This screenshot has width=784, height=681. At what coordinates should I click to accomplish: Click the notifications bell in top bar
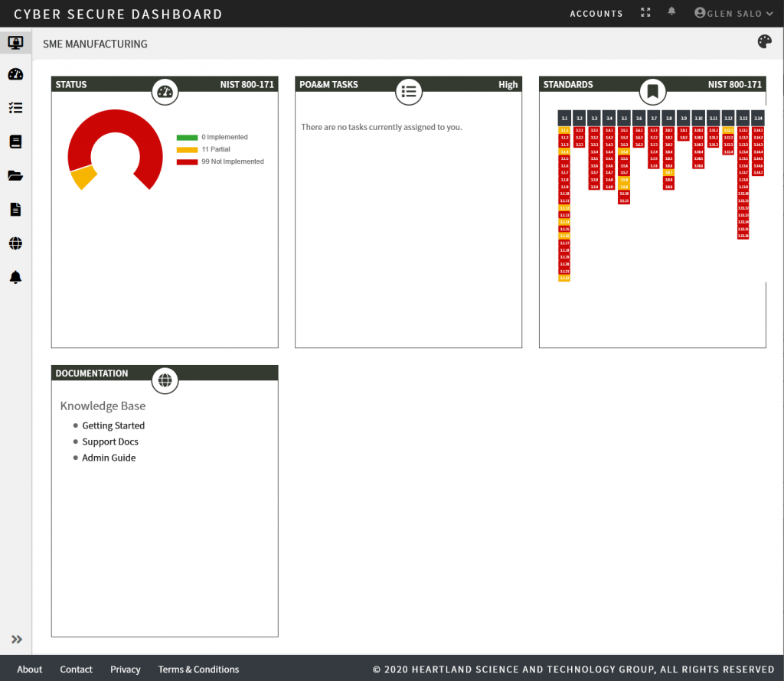671,11
